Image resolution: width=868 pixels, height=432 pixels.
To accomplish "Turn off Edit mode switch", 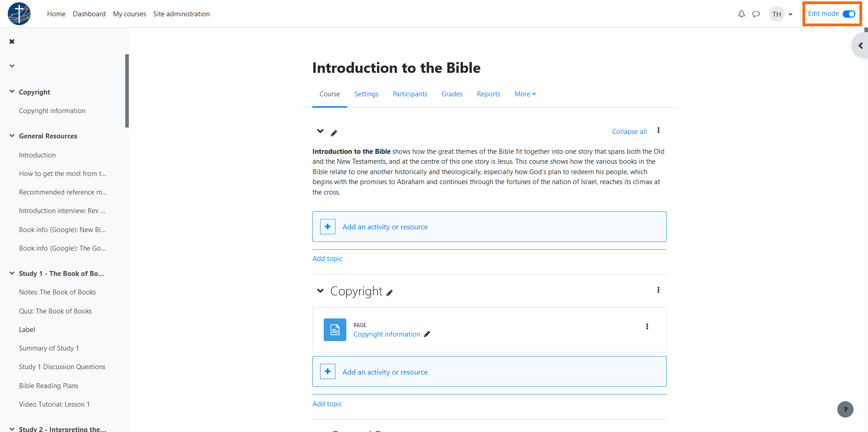I will [x=849, y=14].
